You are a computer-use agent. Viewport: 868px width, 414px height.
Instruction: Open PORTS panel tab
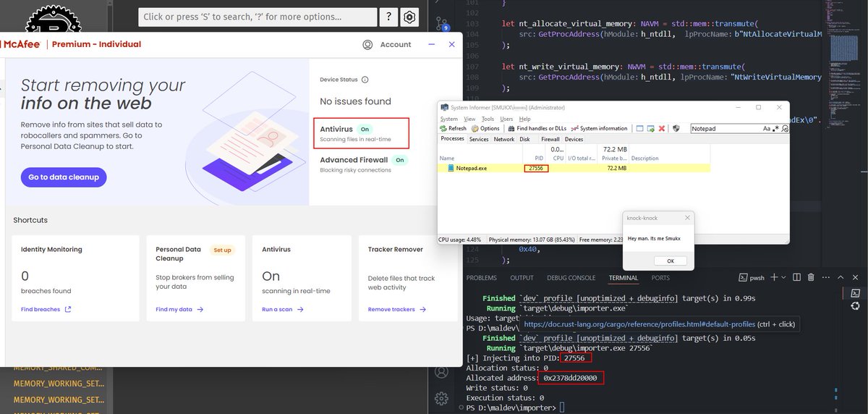pos(660,278)
